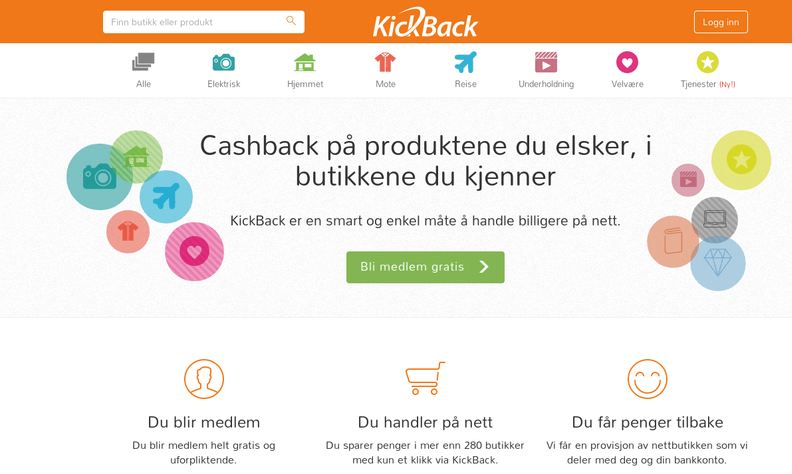This screenshot has width=792, height=474.
Task: Select the Underholdning clapperboard icon
Action: [546, 62]
